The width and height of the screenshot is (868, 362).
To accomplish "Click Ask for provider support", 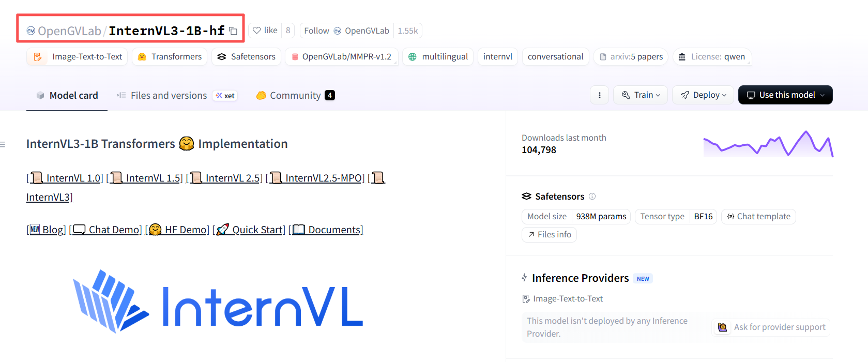I will [x=771, y=327].
